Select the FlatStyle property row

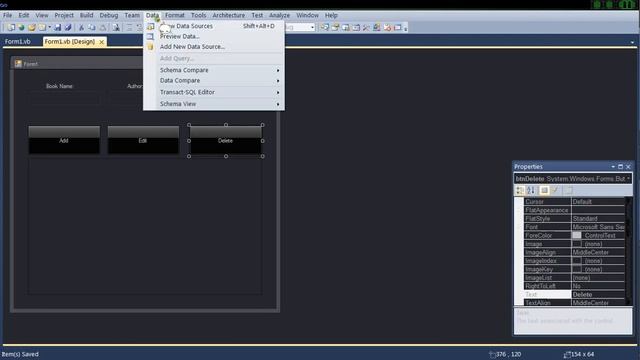tap(574, 218)
